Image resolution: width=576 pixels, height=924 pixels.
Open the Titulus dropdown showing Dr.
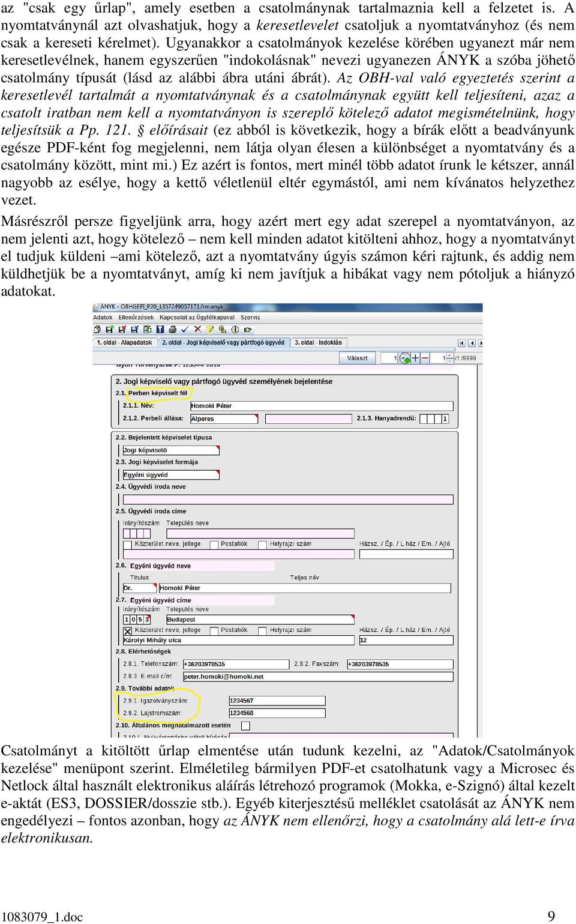[x=139, y=588]
